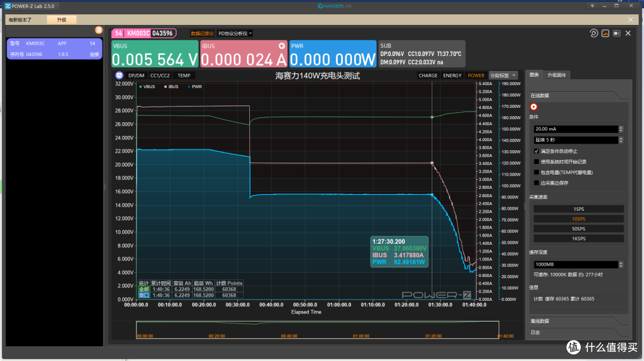
Task: Click the SUB info readout panel
Action: 422,54
